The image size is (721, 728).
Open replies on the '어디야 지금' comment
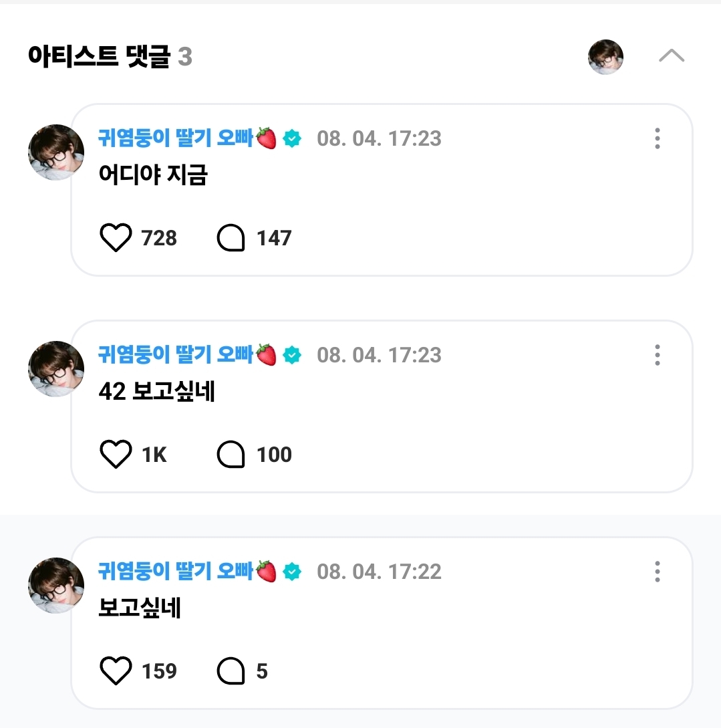click(x=231, y=238)
